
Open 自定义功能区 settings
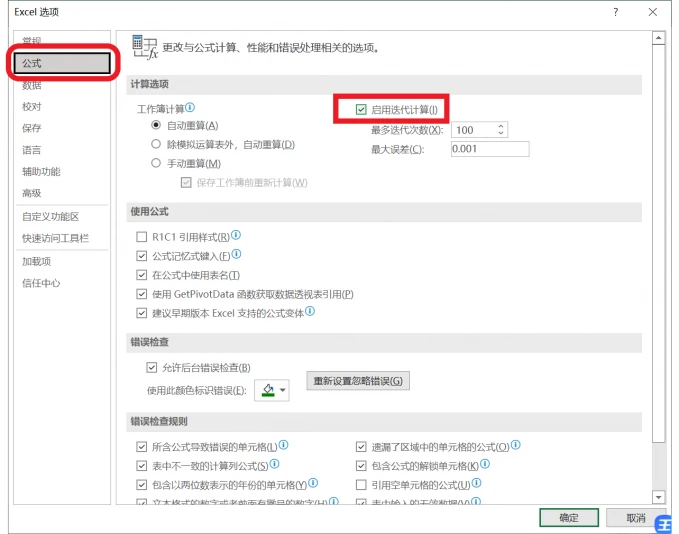(x=51, y=217)
